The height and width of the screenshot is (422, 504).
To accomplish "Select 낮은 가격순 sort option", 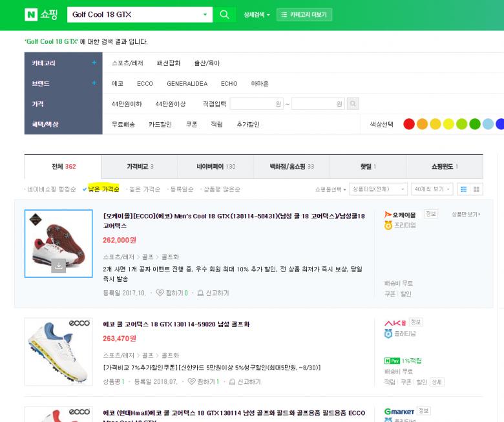I will tap(103, 189).
